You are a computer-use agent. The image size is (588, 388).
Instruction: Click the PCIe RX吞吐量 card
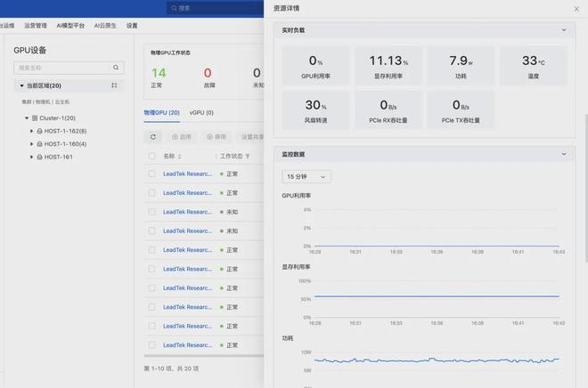(388, 110)
